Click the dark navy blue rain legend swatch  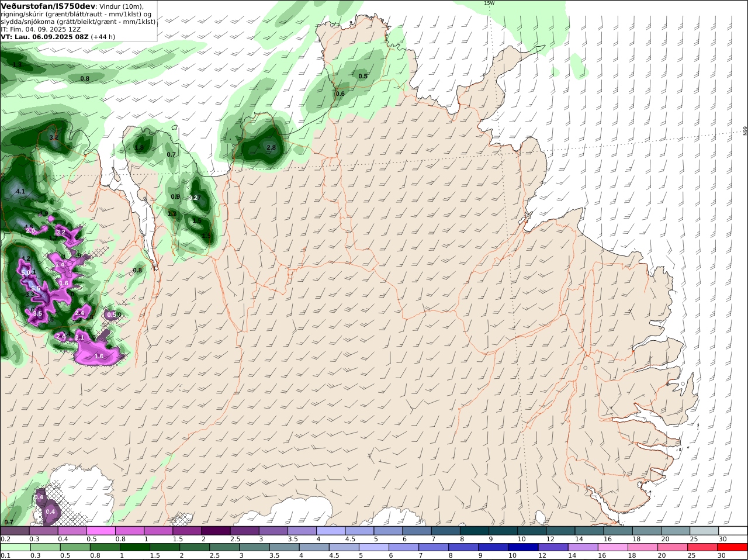pos(523,547)
